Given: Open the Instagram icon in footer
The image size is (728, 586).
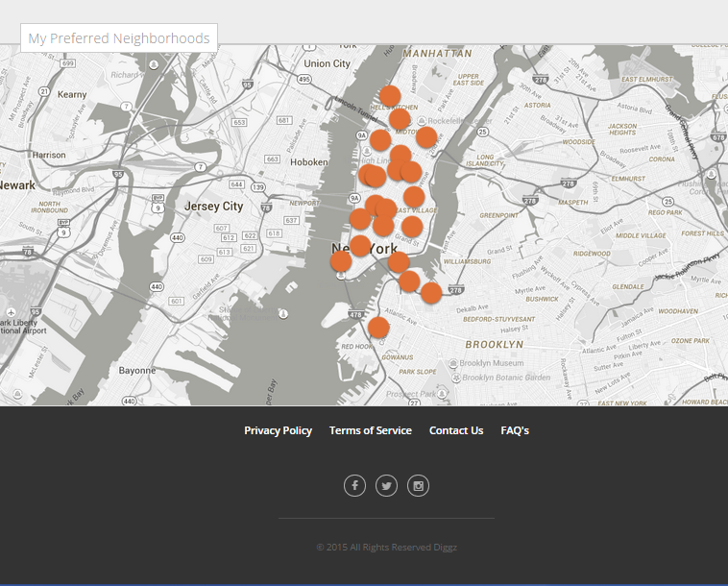Looking at the screenshot, I should point(418,486).
